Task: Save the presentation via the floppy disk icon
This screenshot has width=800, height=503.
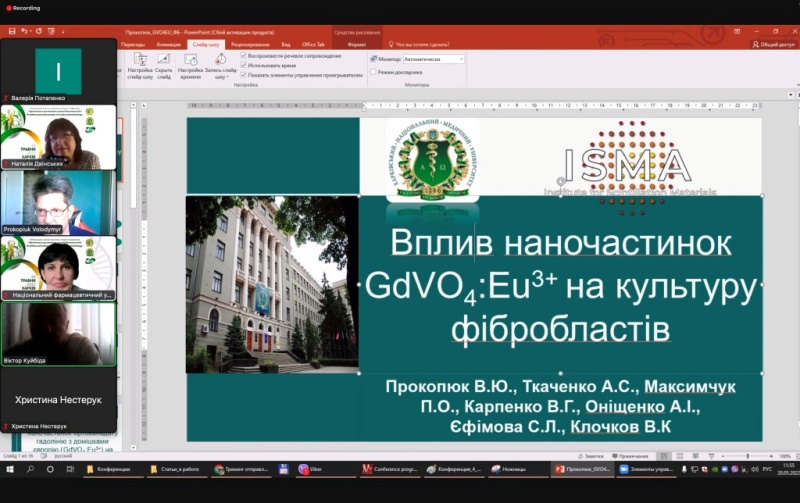Action: point(12,32)
